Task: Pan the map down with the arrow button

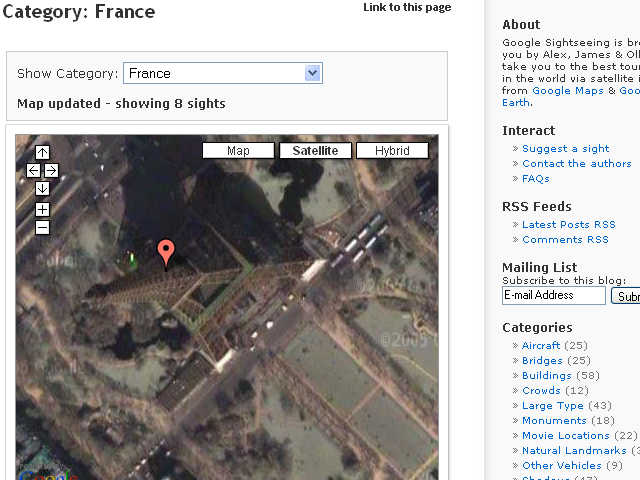Action: [42, 189]
